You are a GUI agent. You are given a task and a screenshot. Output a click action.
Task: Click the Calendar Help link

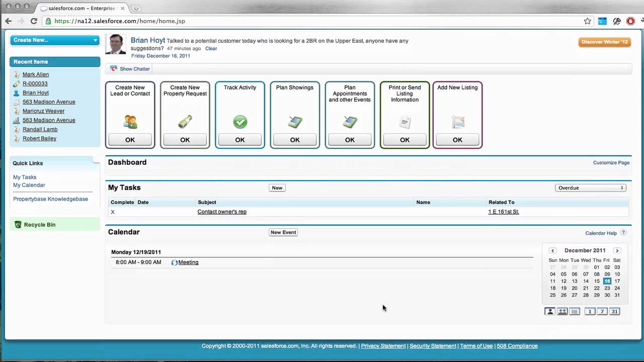[601, 233]
